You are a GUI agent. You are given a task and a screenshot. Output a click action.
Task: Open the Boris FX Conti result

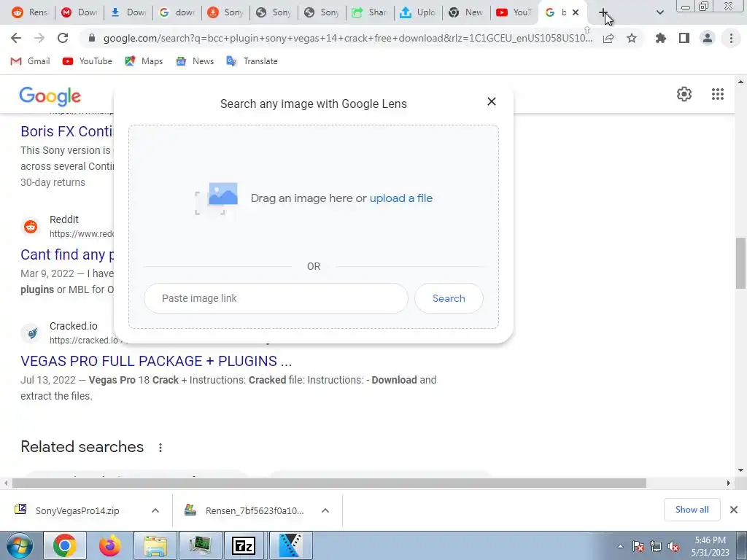[66, 131]
